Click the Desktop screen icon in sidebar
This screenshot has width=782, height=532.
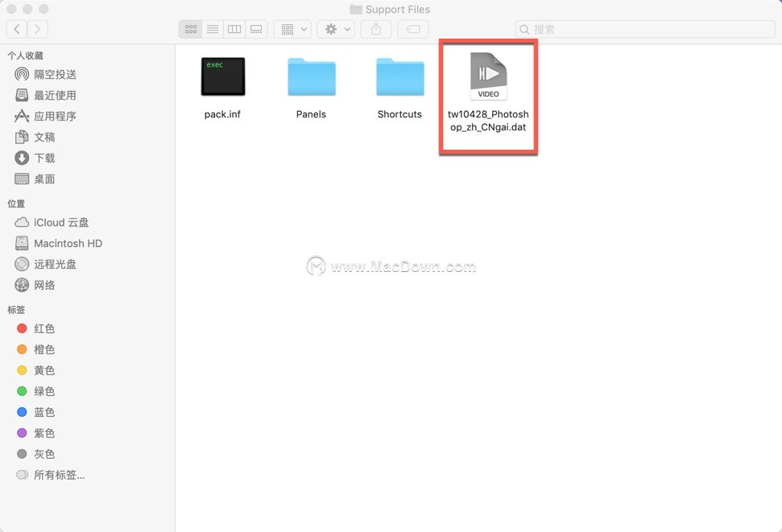[x=22, y=179]
